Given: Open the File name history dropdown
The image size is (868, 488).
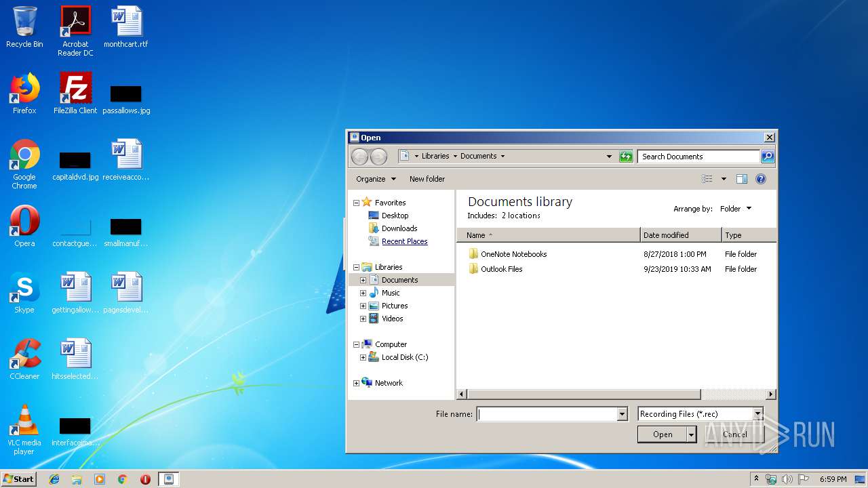Looking at the screenshot, I should coord(622,414).
